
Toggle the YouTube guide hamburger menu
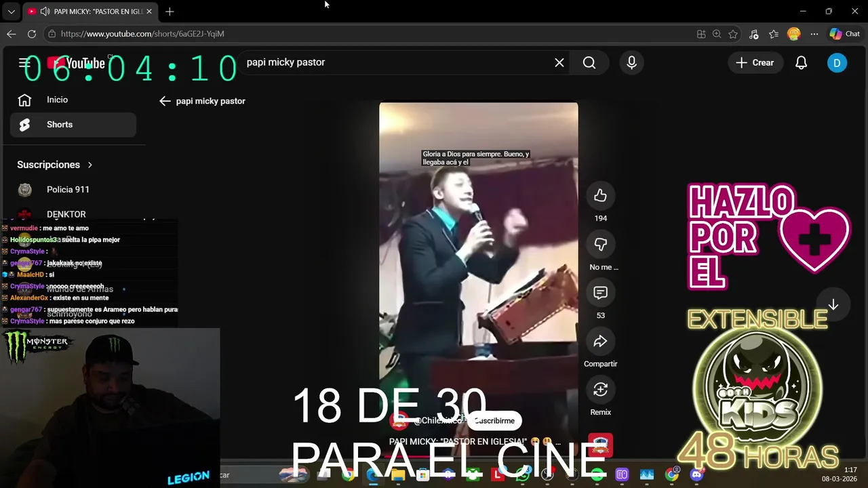24,63
